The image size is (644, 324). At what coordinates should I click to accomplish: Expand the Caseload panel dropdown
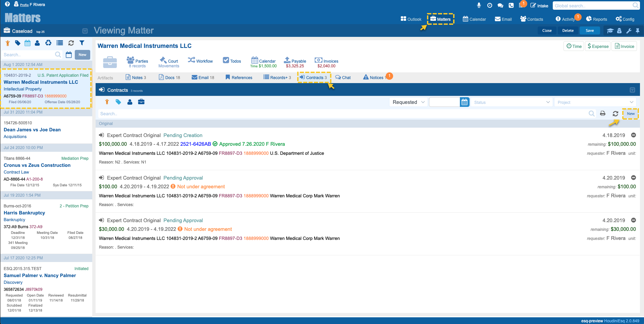[85, 31]
